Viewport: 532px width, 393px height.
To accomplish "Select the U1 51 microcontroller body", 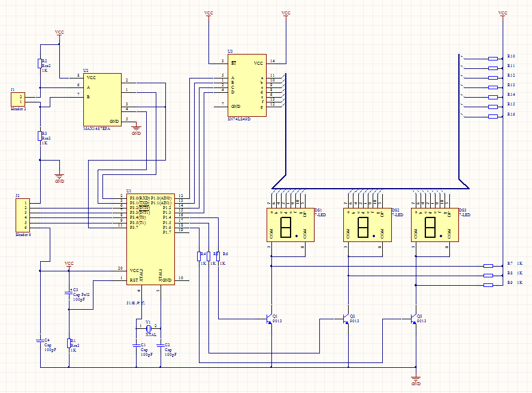I will click(x=150, y=240).
